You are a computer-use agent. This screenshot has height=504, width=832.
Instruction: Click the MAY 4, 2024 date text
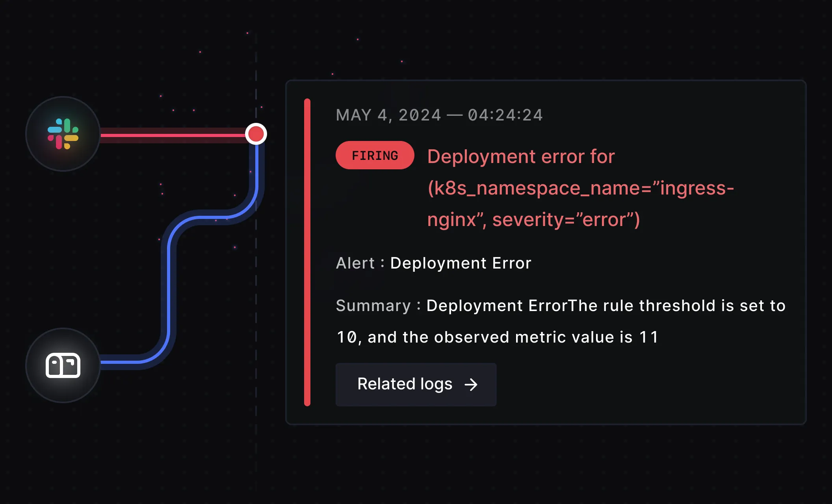pyautogui.click(x=388, y=115)
